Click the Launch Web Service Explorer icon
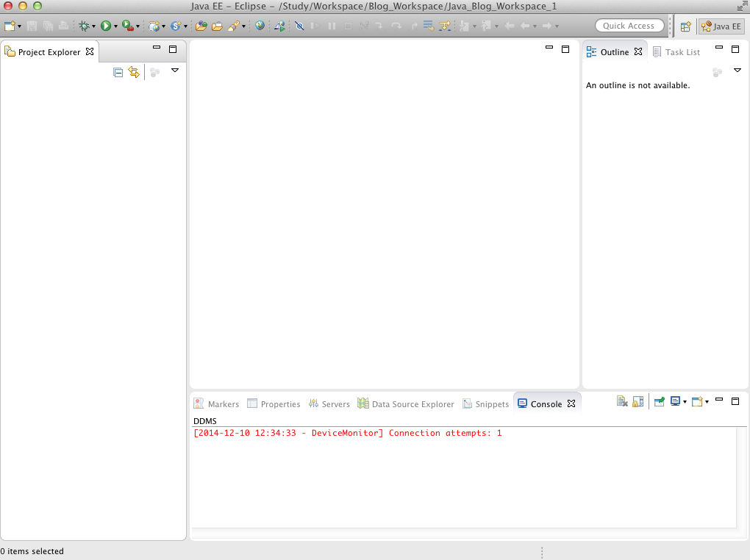The height and width of the screenshot is (560, 750). click(x=280, y=26)
